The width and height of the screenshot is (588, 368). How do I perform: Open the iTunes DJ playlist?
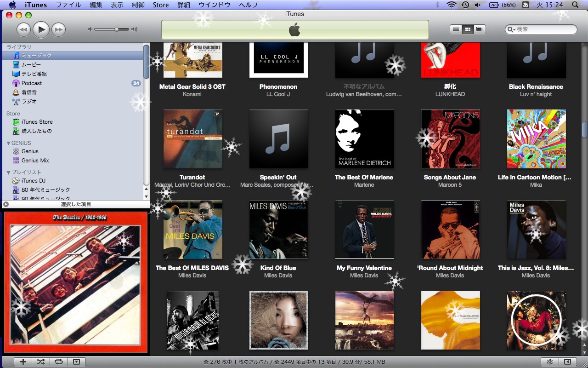(73, 181)
